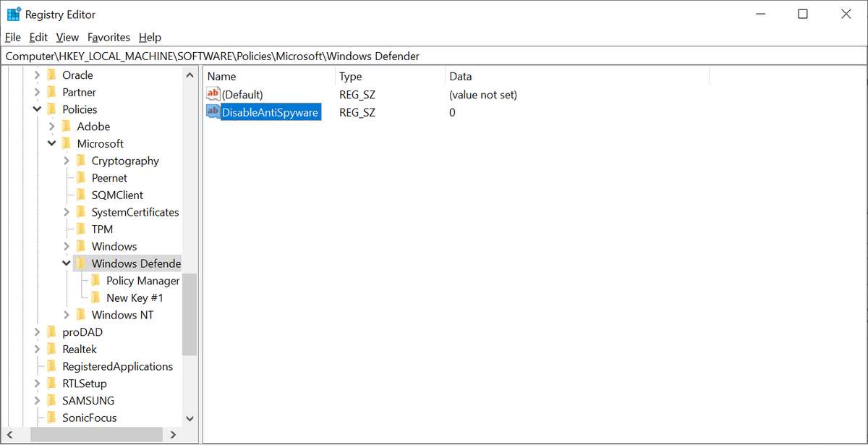Click the Cryptography folder icon

(81, 161)
